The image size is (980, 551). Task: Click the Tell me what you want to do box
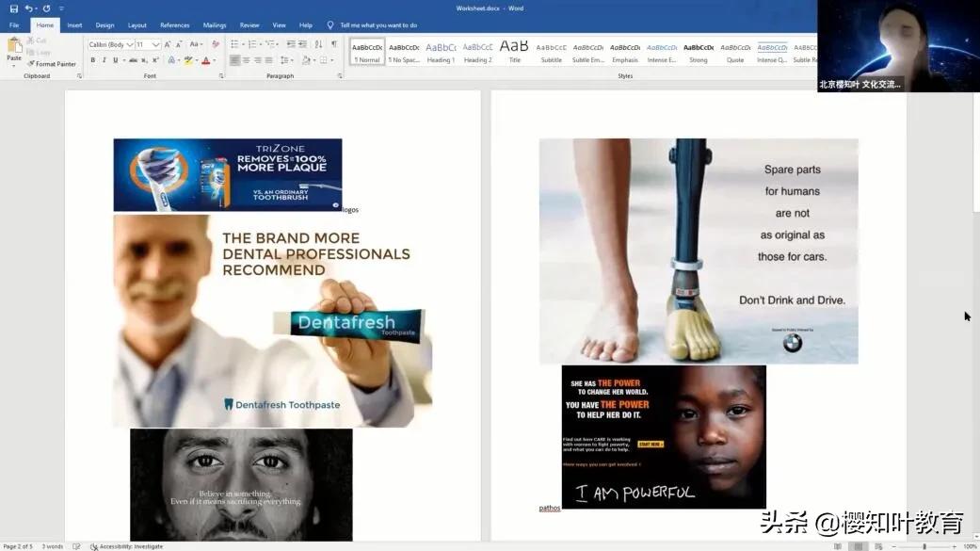(x=373, y=25)
